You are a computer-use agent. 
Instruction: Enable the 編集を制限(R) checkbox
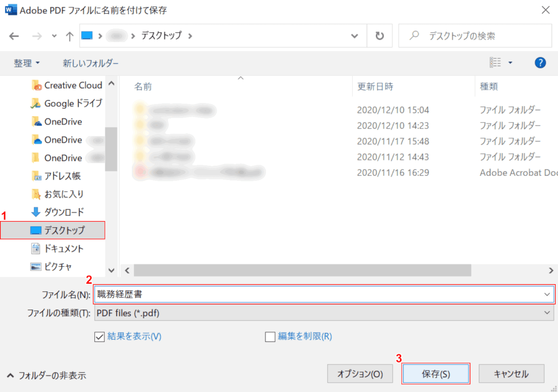point(270,337)
